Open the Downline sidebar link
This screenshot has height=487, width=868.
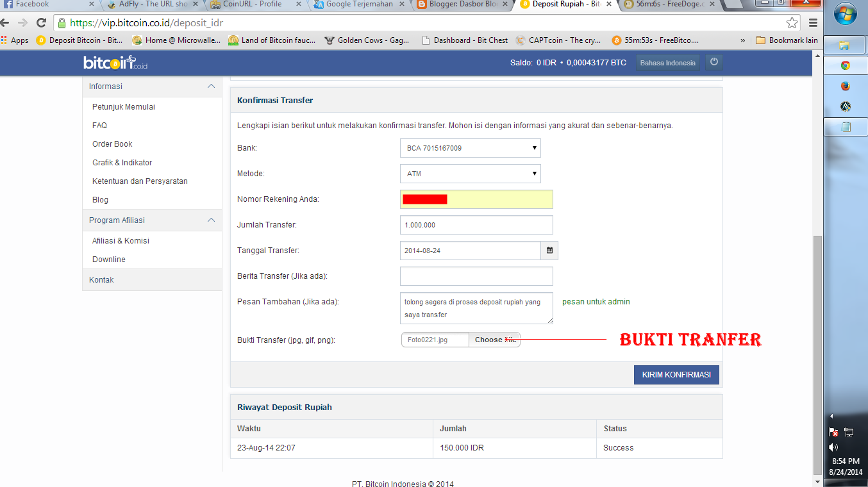[109, 260]
